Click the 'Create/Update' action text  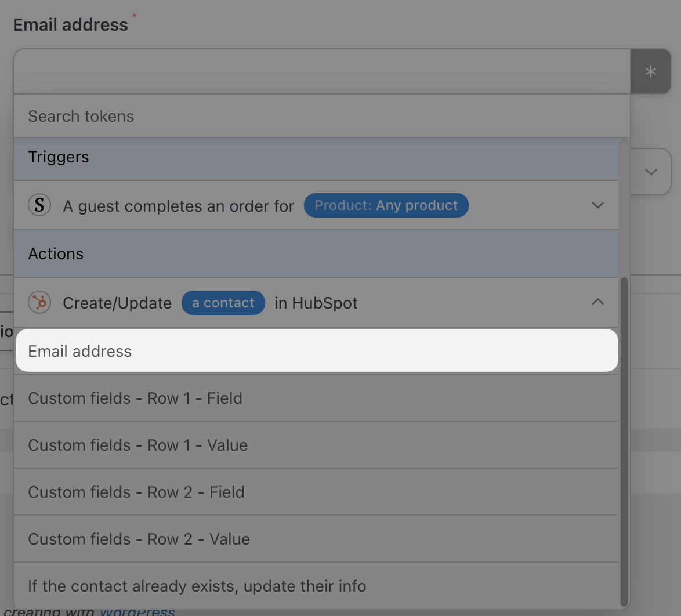pyautogui.click(x=117, y=303)
